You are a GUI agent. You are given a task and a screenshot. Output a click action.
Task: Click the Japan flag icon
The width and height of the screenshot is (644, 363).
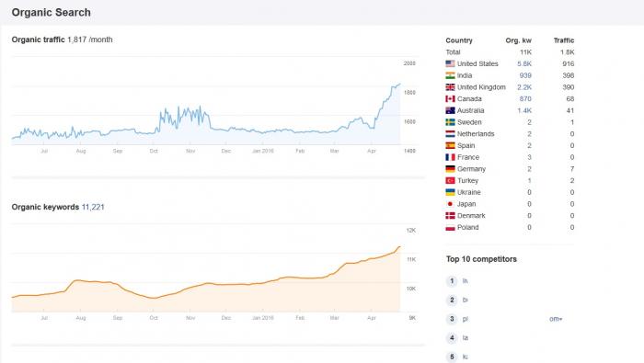[450, 204]
